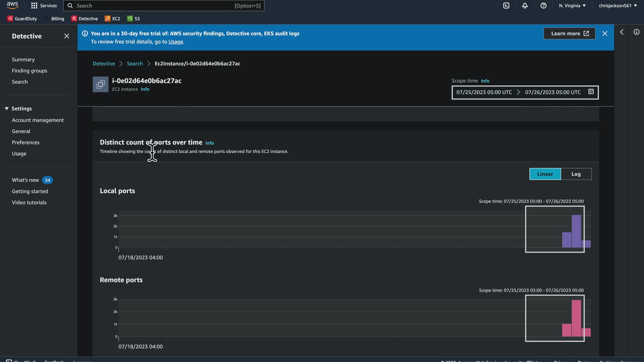This screenshot has height=362, width=644.
Task: Click the EC2 instance copy icon
Action: point(100,84)
